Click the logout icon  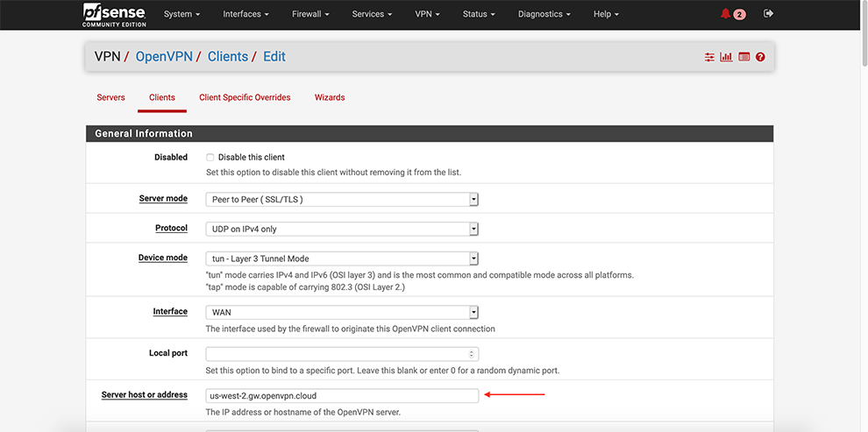[x=769, y=14]
